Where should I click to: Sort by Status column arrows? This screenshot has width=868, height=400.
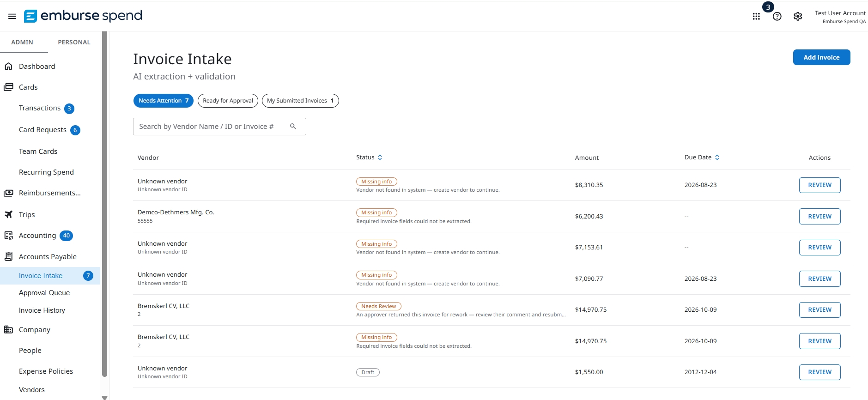[380, 158]
